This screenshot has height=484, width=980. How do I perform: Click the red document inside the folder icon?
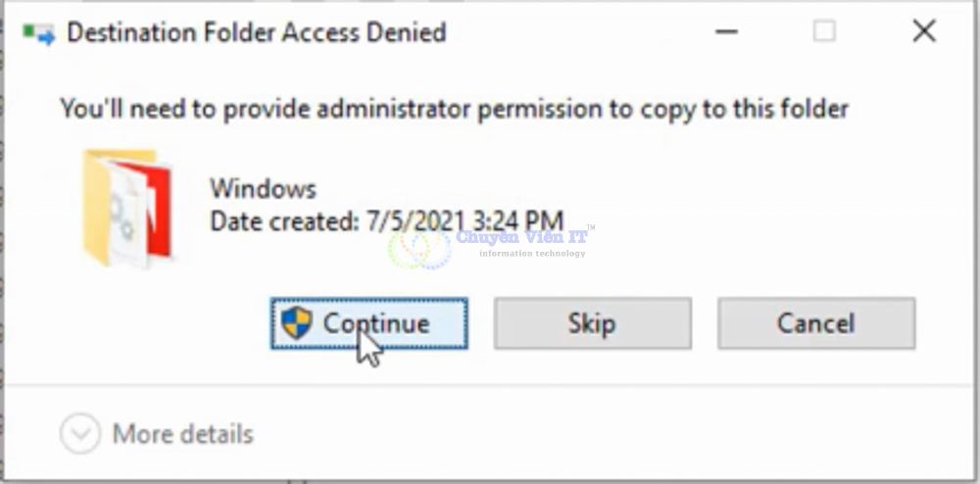[155, 208]
